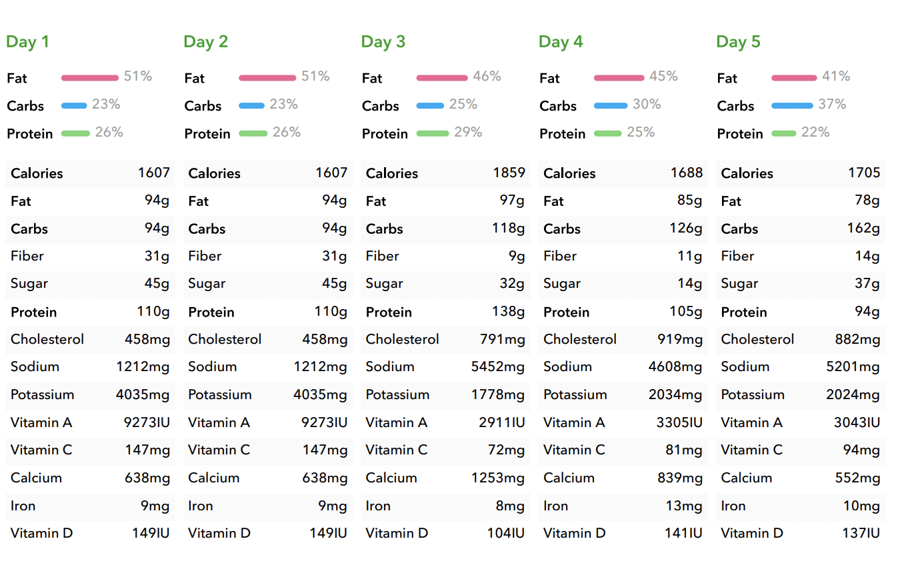Click the 37% Carbs label in Day 5

(x=832, y=105)
